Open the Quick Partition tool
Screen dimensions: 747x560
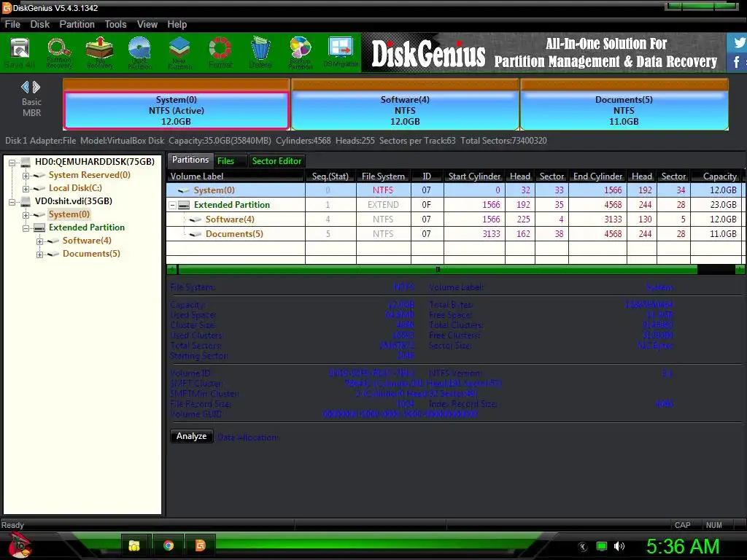pyautogui.click(x=139, y=52)
